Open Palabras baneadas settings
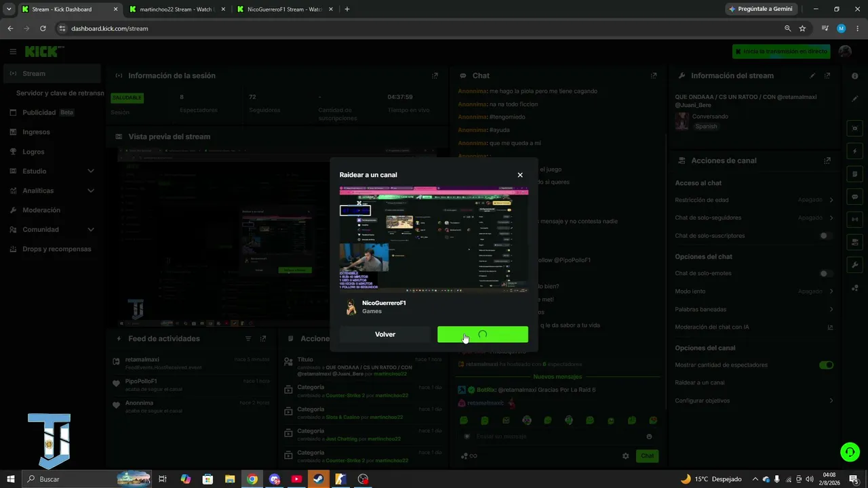This screenshot has width=868, height=488. coord(754,310)
